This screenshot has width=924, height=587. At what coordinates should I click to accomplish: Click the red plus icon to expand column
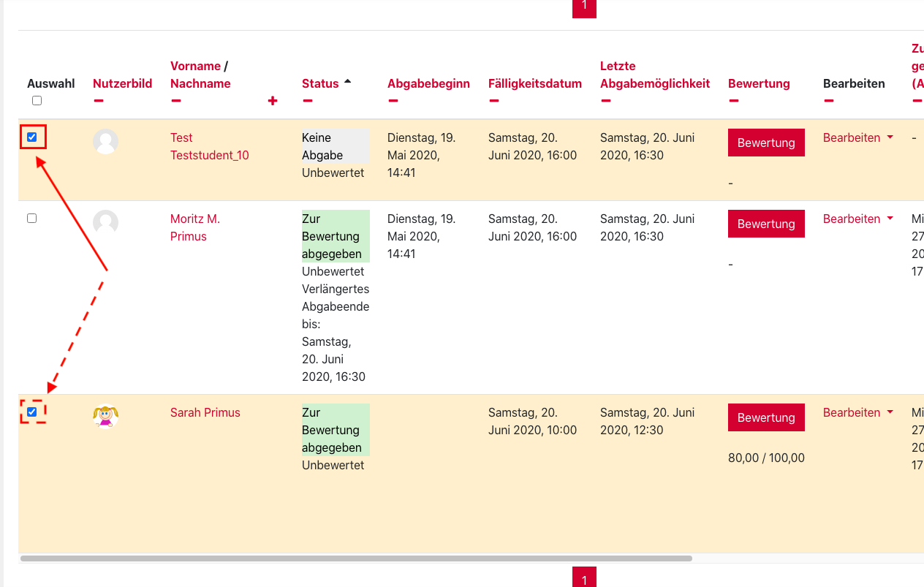(x=273, y=101)
